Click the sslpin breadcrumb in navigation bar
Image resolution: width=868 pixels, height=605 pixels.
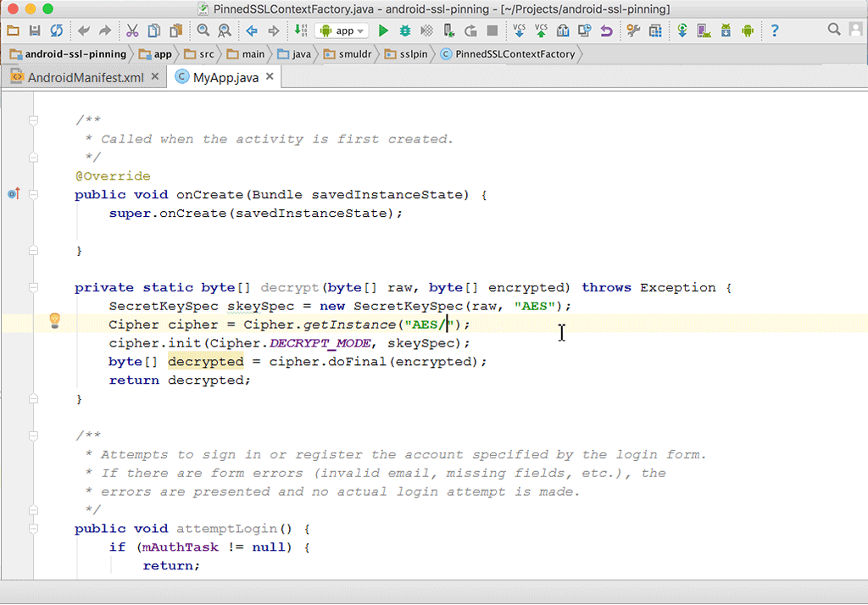click(x=413, y=54)
